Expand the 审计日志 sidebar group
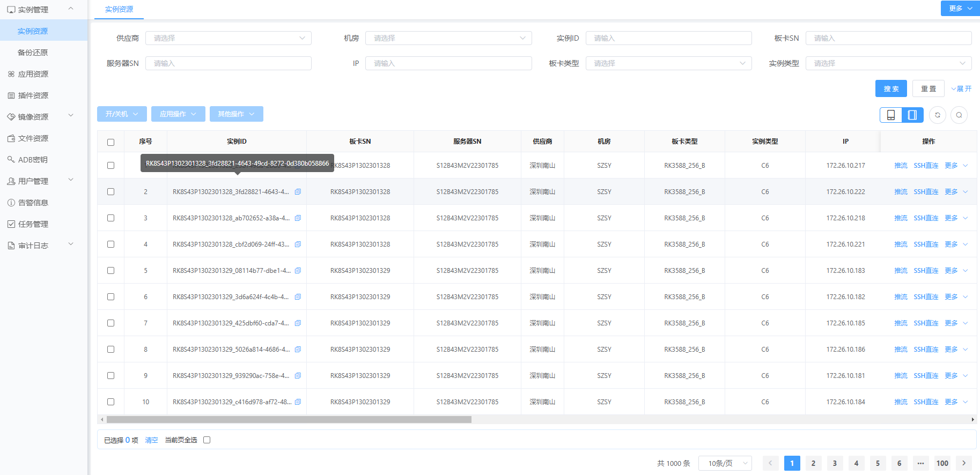The image size is (980, 475). coord(43,246)
